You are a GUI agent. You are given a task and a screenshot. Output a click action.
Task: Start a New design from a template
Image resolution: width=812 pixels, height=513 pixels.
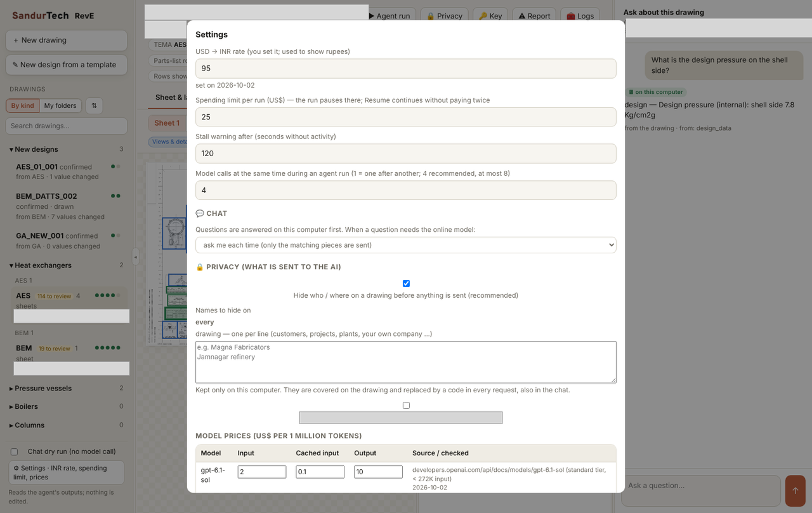[x=67, y=65]
